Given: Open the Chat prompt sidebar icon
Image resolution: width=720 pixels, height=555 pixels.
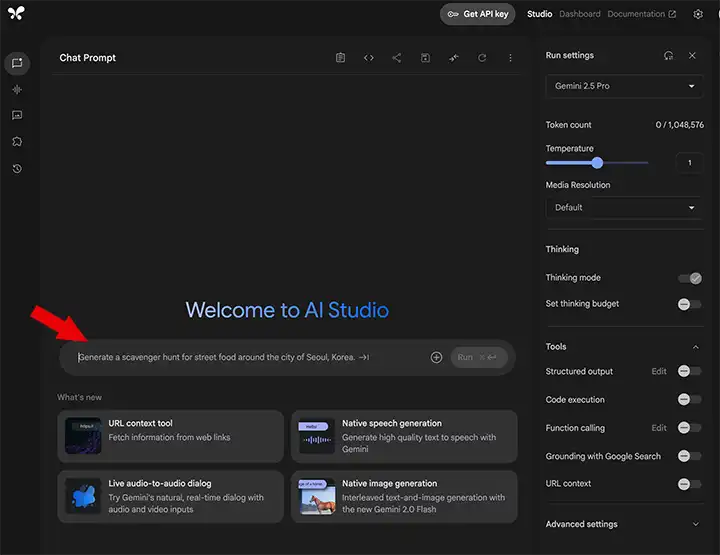Looking at the screenshot, I should tap(17, 63).
